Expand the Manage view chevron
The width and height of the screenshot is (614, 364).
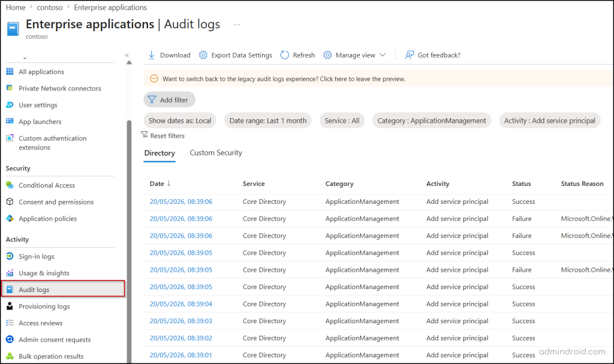383,55
